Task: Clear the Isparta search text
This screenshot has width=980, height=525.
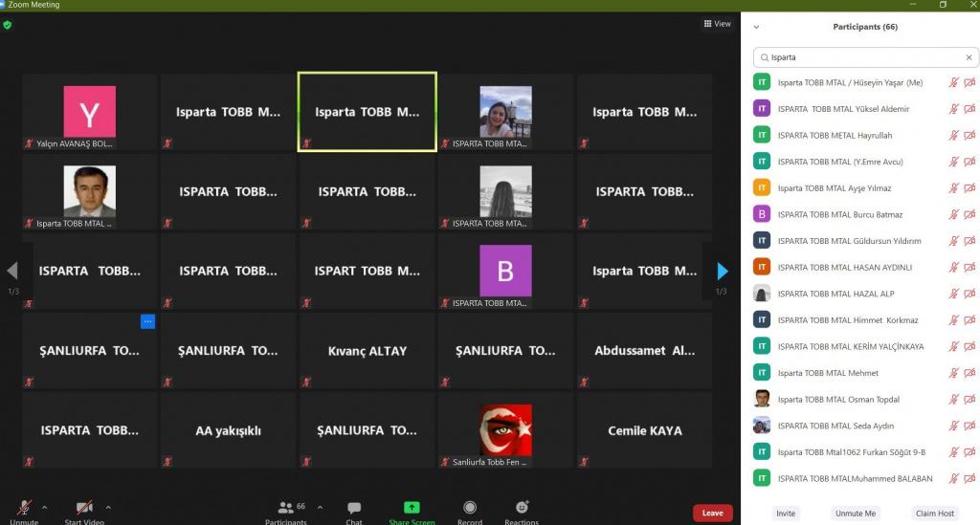Action: click(969, 57)
